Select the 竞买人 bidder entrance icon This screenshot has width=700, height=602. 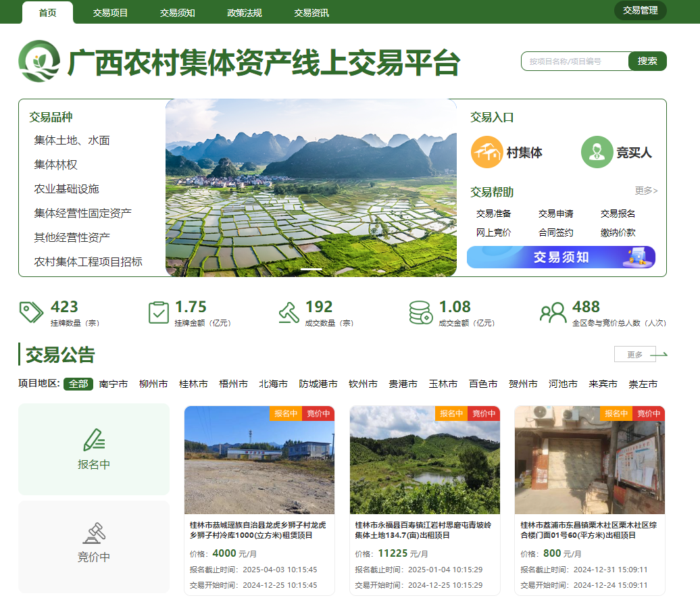(597, 151)
